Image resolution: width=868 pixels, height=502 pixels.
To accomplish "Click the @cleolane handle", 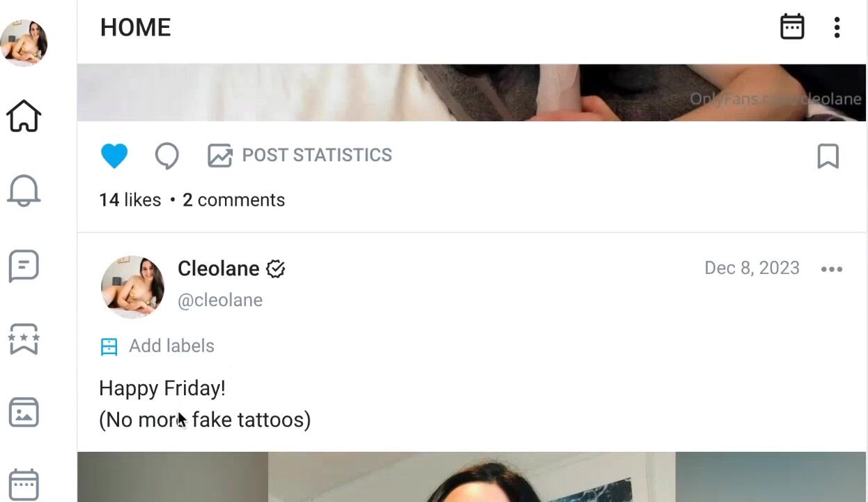I will click(x=220, y=301).
